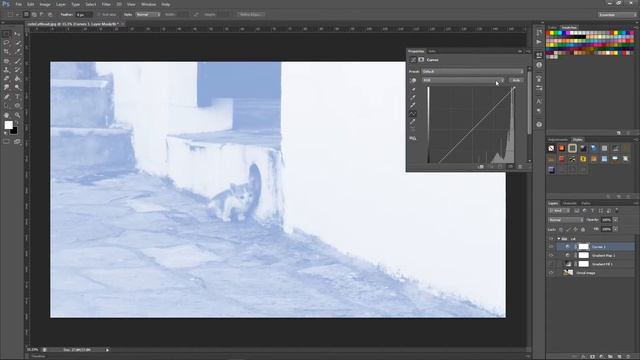Image resolution: width=640 pixels, height=360 pixels.
Task: Filter Layers panel for type layers
Action: [x=593, y=211]
